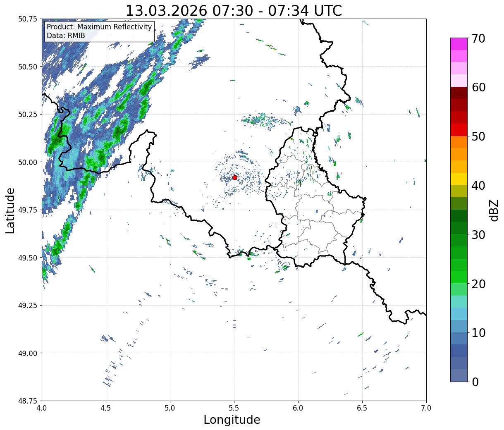
Task: Click the latitude tick label 50.50
Action: coord(28,67)
